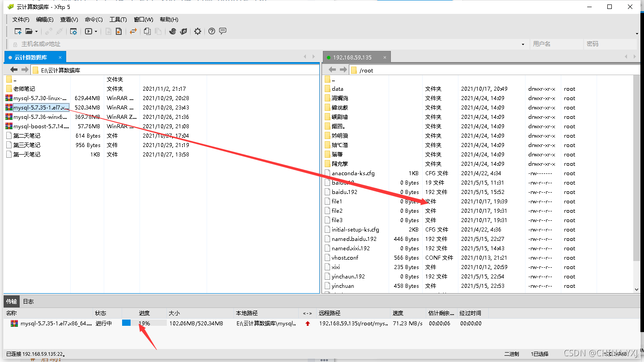
Task: Click the feedback speech bubble icon
Action: (x=222, y=31)
